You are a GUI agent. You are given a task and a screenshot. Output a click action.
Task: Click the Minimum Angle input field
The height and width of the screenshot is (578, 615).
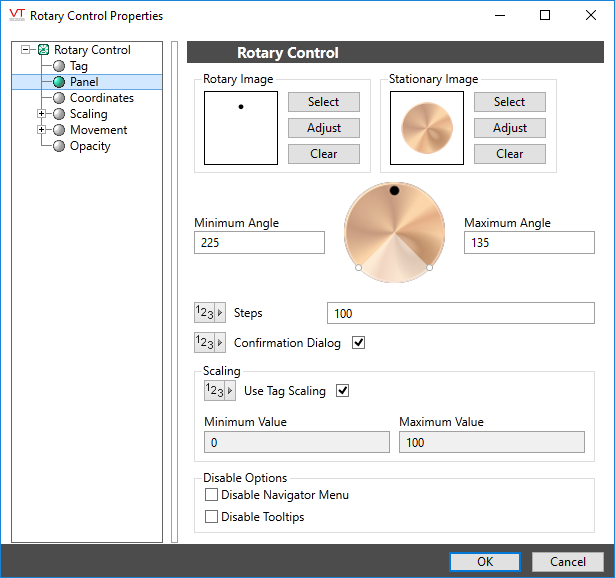coord(259,243)
